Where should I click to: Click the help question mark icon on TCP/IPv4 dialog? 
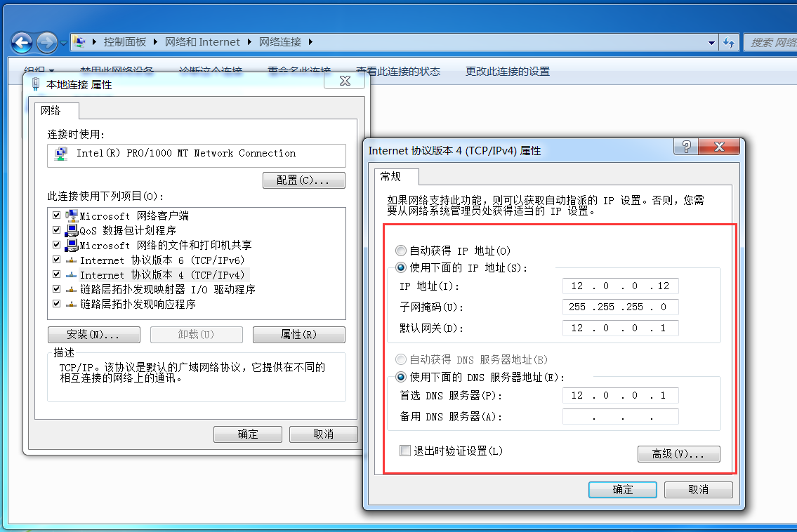coord(685,147)
